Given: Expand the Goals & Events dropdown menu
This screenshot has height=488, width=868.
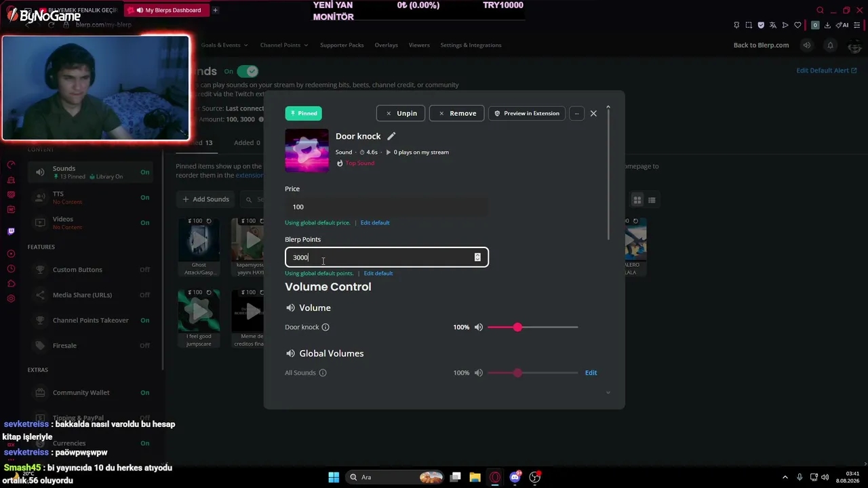Looking at the screenshot, I should (x=224, y=45).
